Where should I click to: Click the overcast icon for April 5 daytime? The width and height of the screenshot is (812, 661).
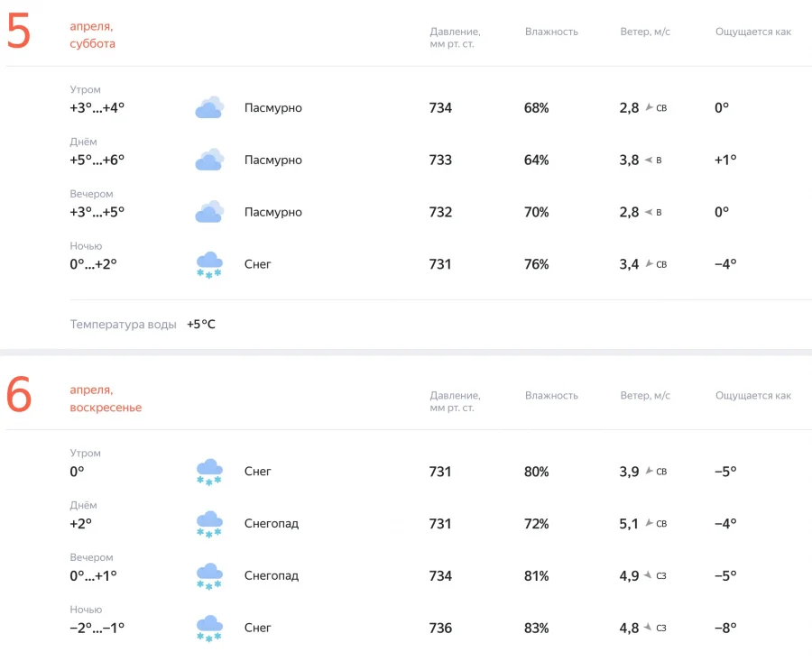209,161
